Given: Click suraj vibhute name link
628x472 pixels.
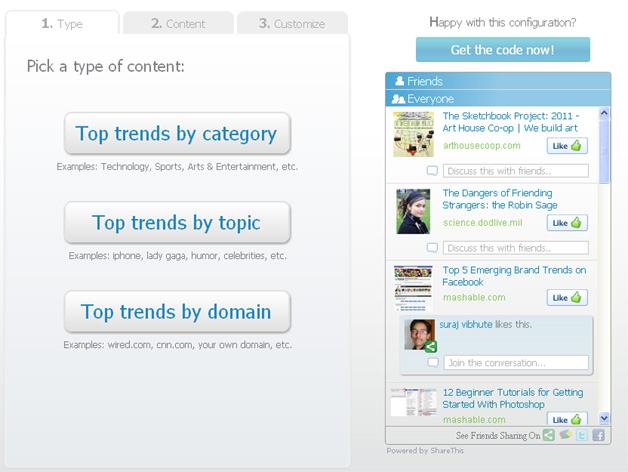Looking at the screenshot, I should click(x=466, y=324).
